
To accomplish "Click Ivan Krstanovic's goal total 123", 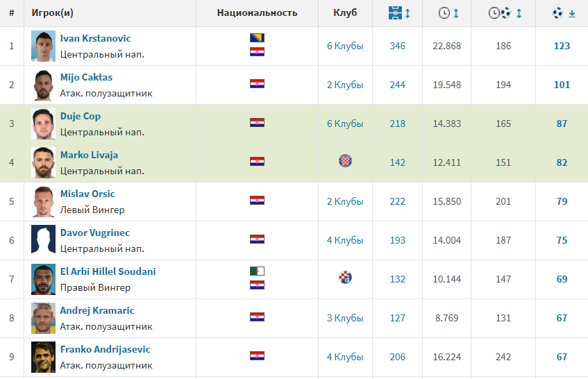I will pyautogui.click(x=562, y=46).
